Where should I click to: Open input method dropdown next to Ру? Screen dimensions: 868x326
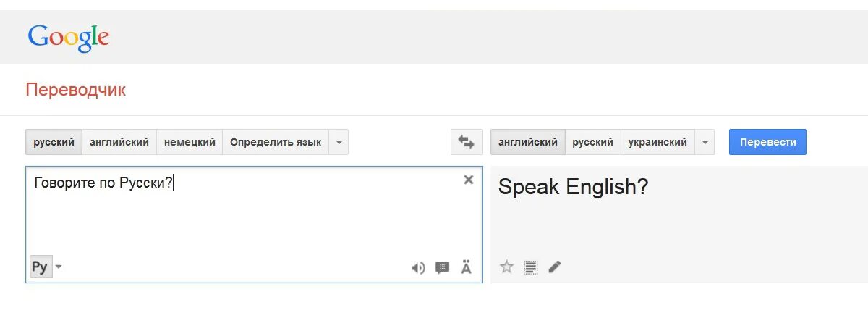point(59,267)
